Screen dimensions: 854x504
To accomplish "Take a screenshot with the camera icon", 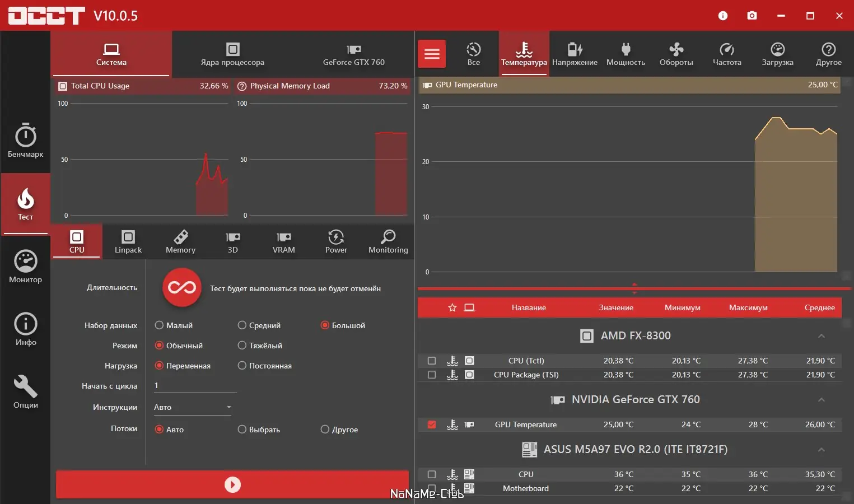I will (x=752, y=16).
